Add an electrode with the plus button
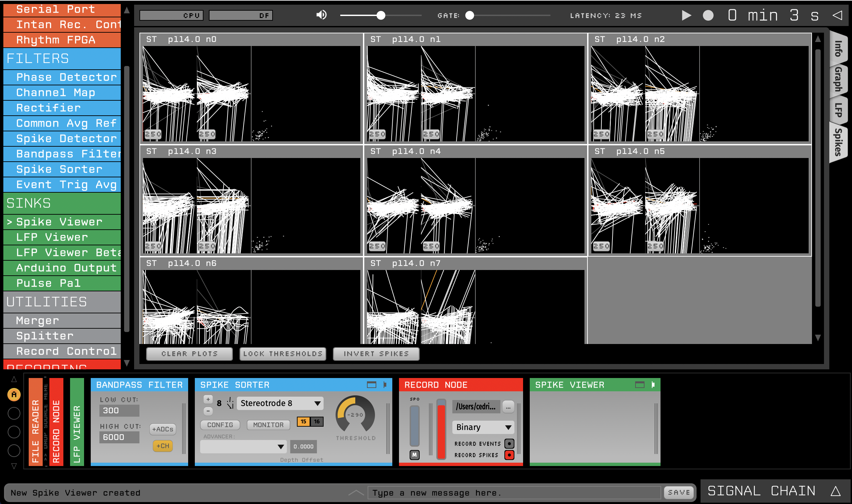 208,399
